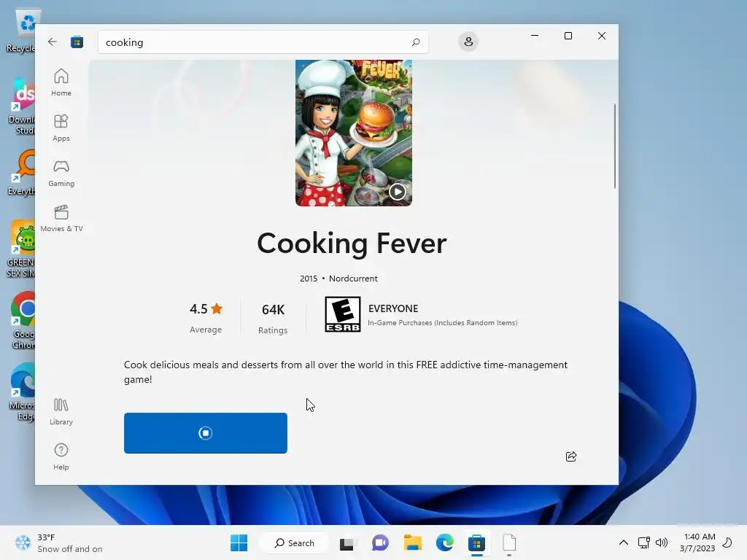The width and height of the screenshot is (747, 560).
Task: Open Task View from the taskbar
Action: point(347,543)
